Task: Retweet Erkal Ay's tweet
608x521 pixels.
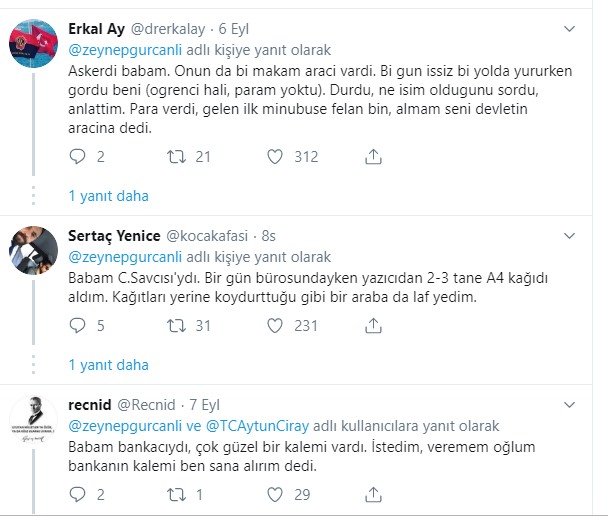Action: (176, 156)
